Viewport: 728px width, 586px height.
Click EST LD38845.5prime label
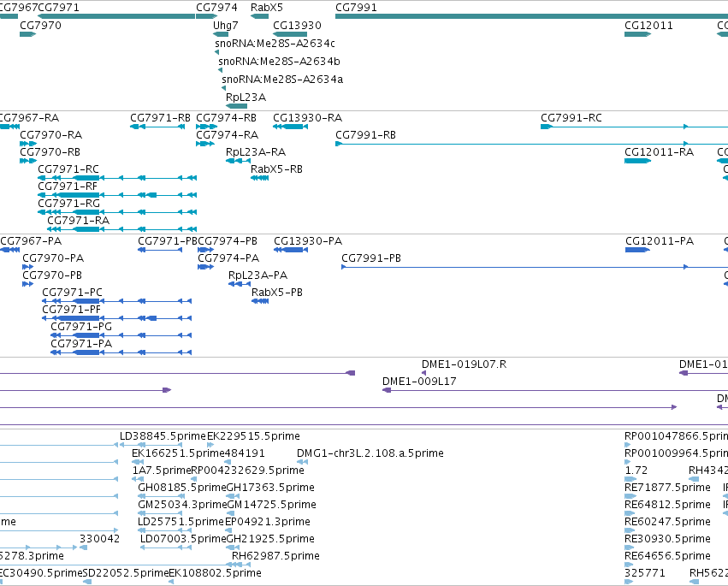[163, 437]
